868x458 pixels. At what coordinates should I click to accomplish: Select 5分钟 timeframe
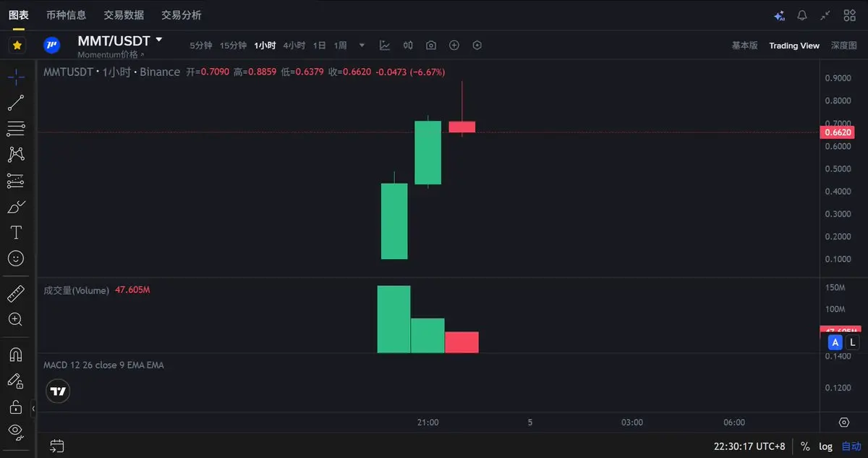[x=201, y=46]
